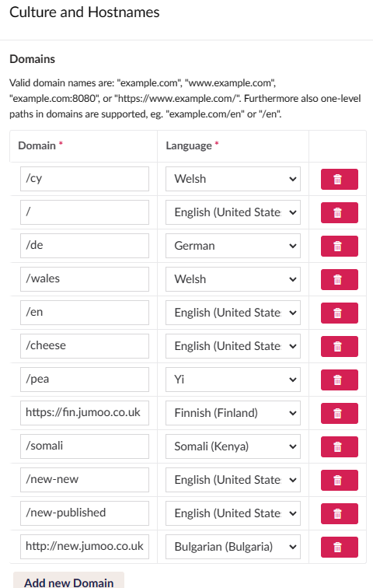Trash the http://new.jumoo.co.uk Bulgarian domain
Screen dimensions: 373x588
[340, 547]
